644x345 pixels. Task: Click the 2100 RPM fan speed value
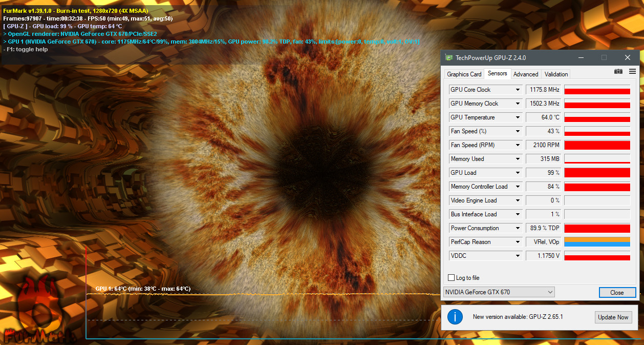tap(544, 145)
